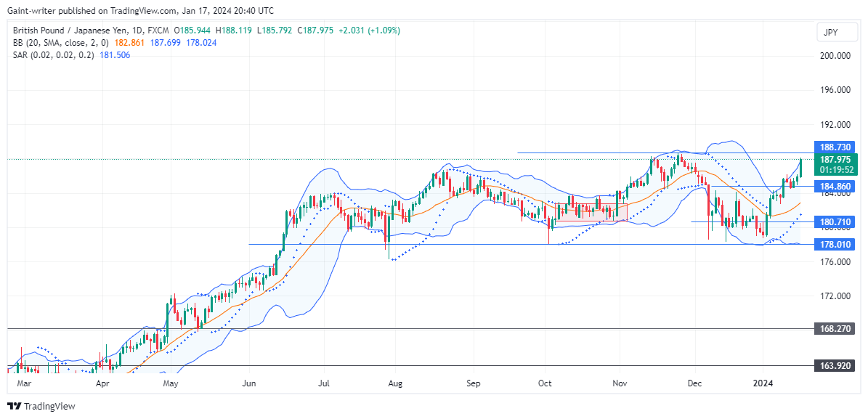This screenshot has width=868, height=419.
Task: Click the 184.860 price level label
Action: pyautogui.click(x=836, y=187)
